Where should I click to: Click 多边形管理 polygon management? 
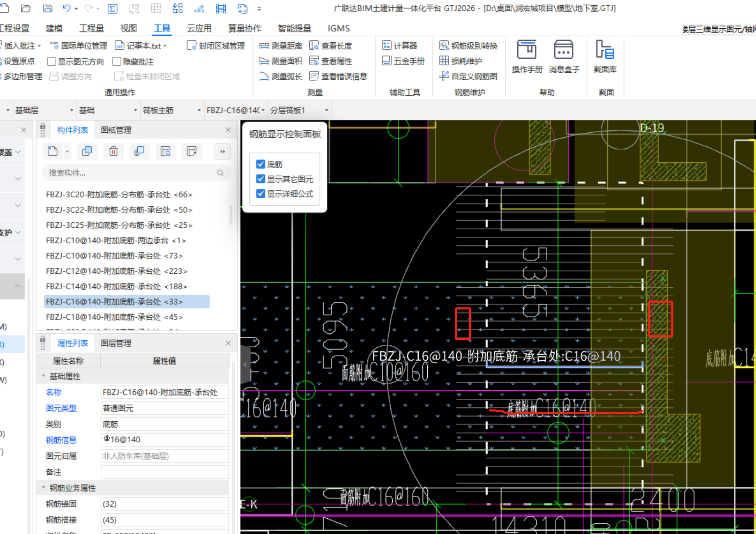tap(21, 76)
